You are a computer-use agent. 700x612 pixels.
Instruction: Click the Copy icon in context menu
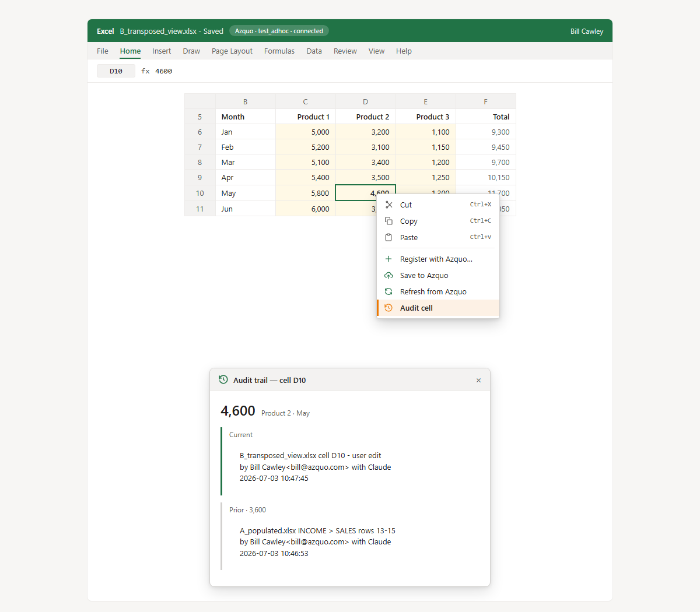click(389, 221)
